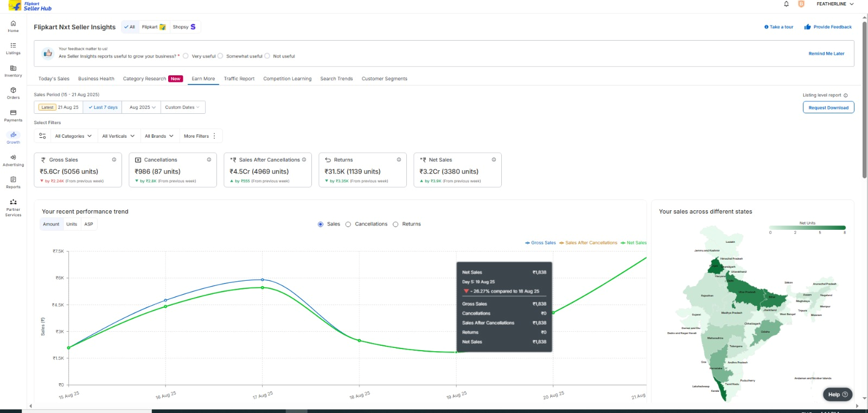Viewport: 868px width, 413px height.
Task: Click the orange badge icon near account name
Action: pyautogui.click(x=801, y=4)
